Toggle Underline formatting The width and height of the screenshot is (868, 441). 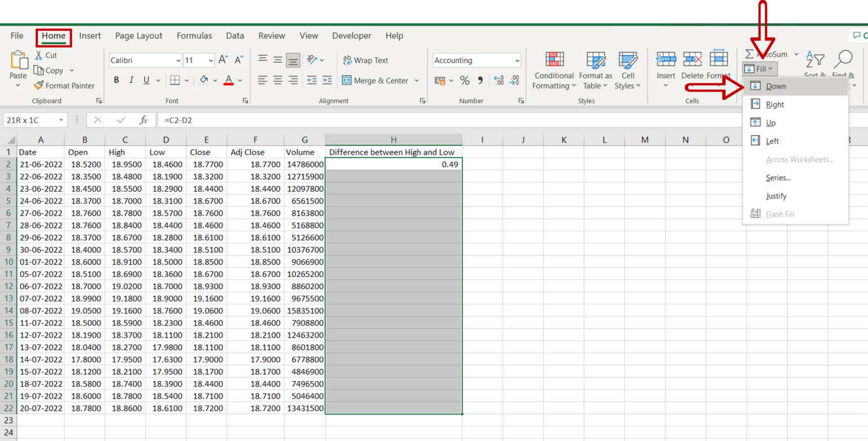pyautogui.click(x=146, y=80)
